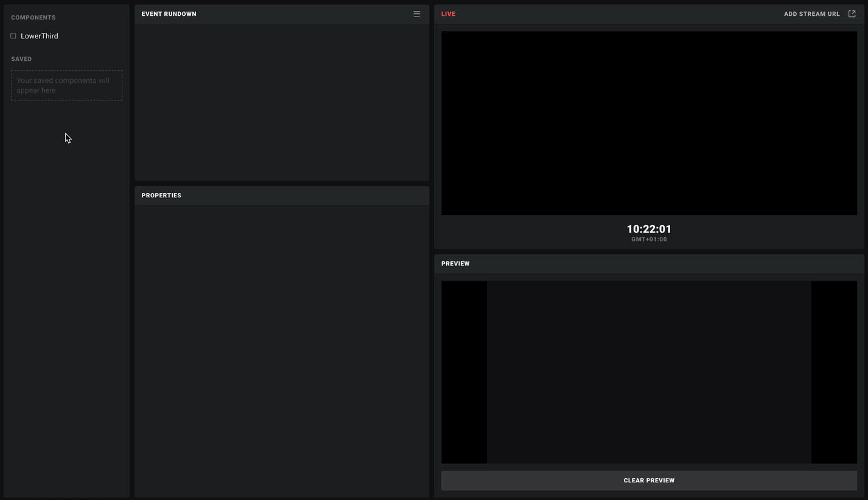Screen dimensions: 868x500
Task: Click the red LIVE label
Action: click(x=448, y=14)
